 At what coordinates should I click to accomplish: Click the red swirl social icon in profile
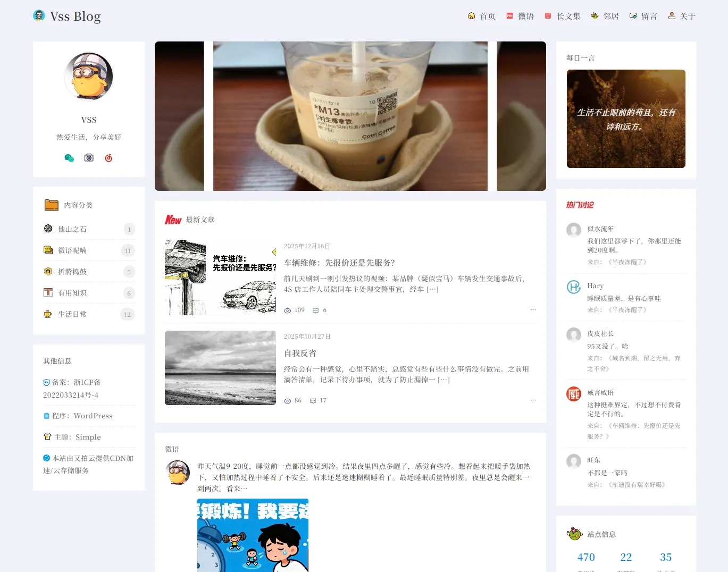(x=108, y=158)
